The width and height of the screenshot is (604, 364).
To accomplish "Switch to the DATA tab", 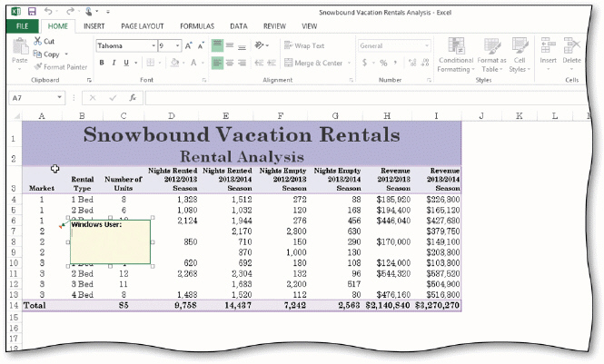I will tap(239, 26).
